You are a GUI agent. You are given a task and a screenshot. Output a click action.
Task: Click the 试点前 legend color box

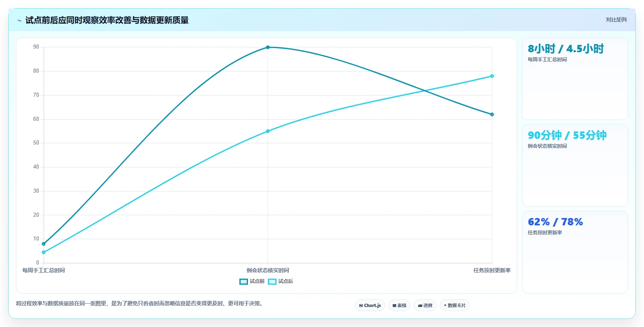coord(243,281)
